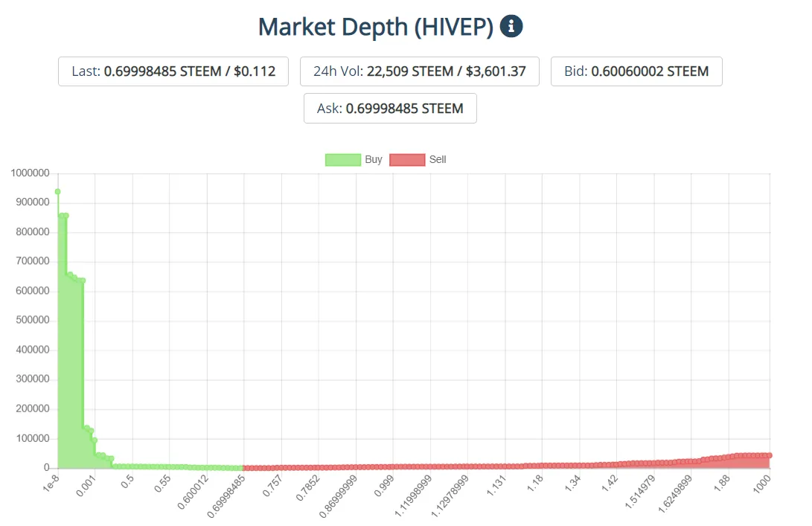812x526 pixels.
Task: Click the Last price box
Action: coord(173,71)
